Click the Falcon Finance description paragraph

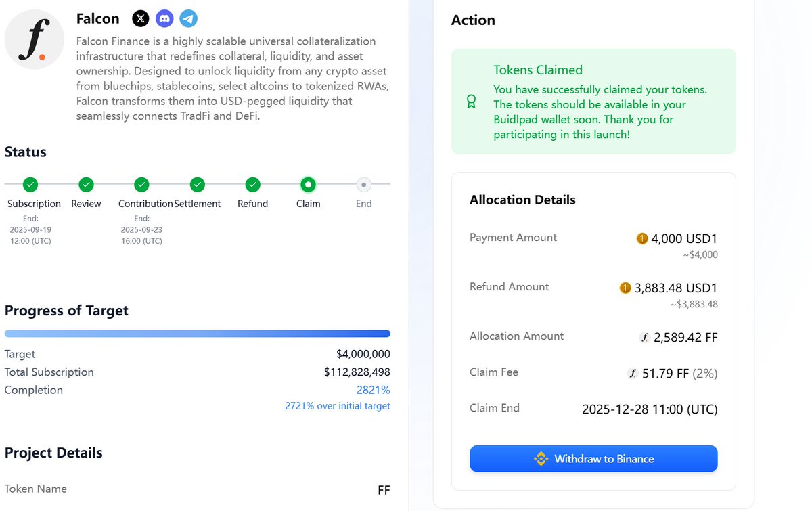(234, 79)
